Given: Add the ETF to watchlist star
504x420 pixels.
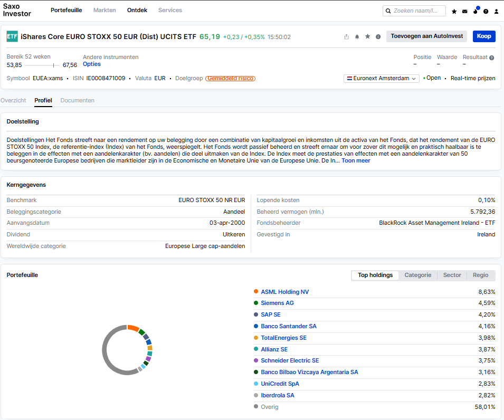Looking at the screenshot, I should [368, 36].
